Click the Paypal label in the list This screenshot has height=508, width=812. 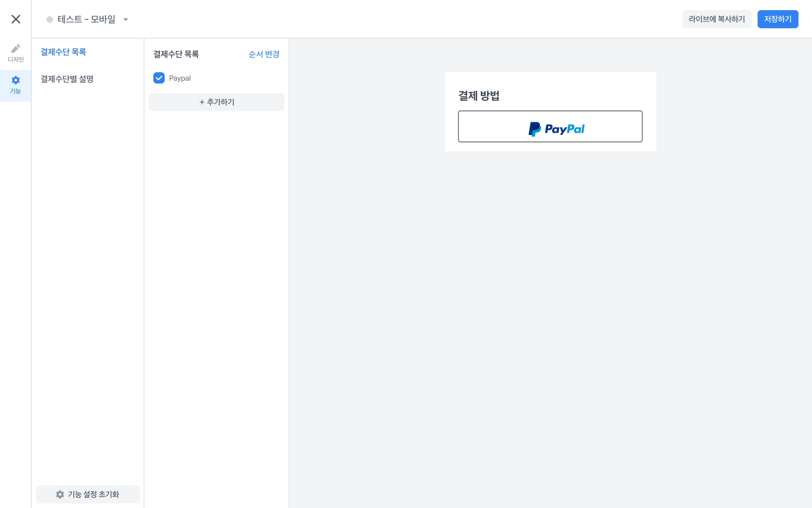(x=180, y=78)
